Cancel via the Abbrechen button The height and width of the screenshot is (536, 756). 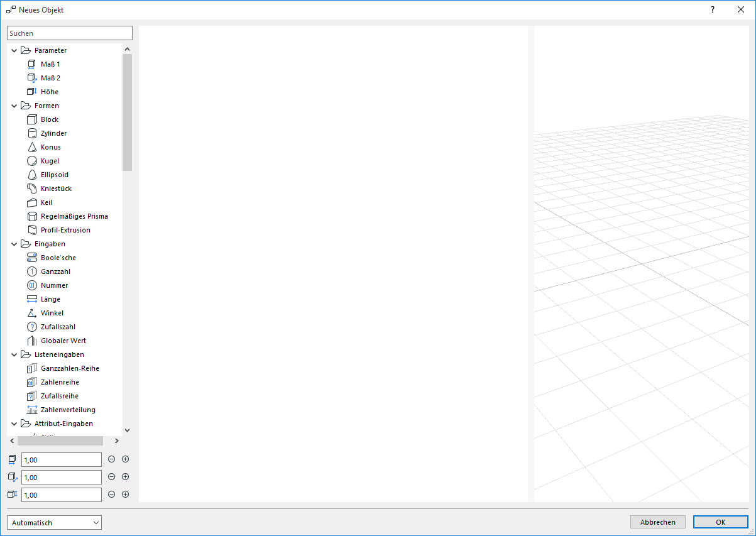(x=657, y=522)
